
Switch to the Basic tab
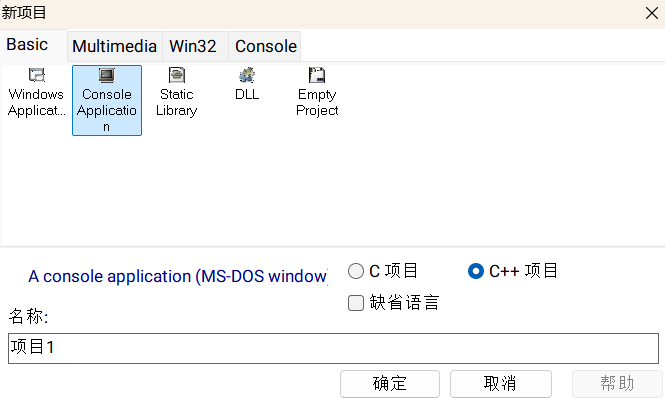[27, 45]
